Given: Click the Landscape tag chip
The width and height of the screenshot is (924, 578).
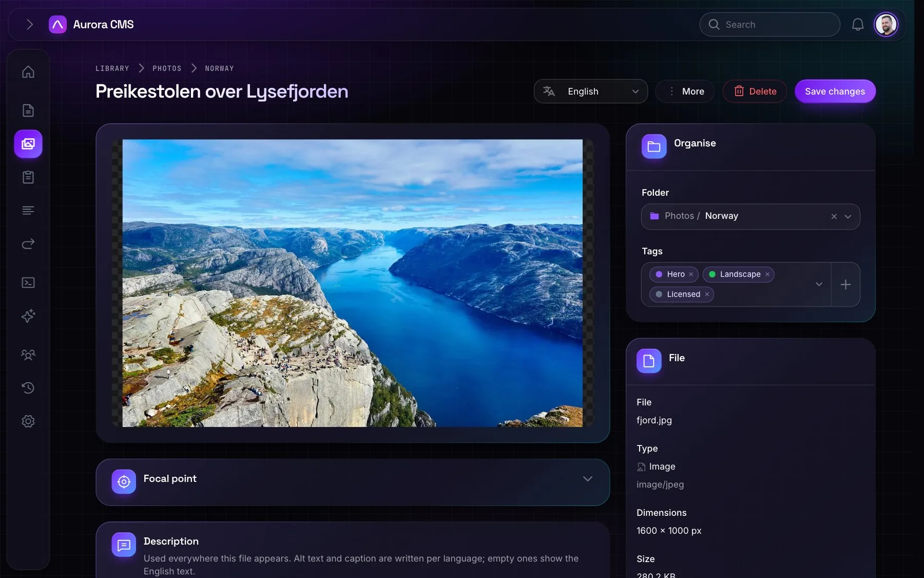Looking at the screenshot, I should pos(738,274).
